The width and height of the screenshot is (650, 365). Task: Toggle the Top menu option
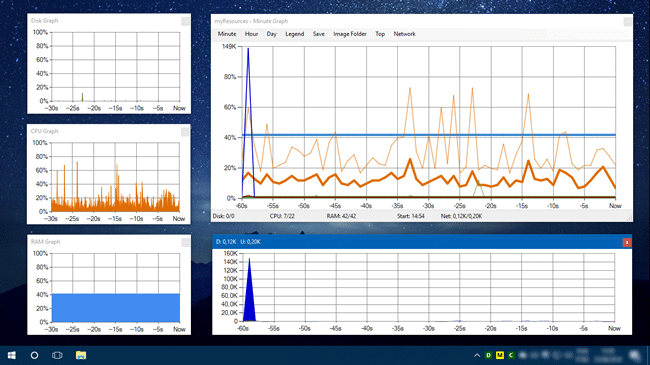click(380, 34)
